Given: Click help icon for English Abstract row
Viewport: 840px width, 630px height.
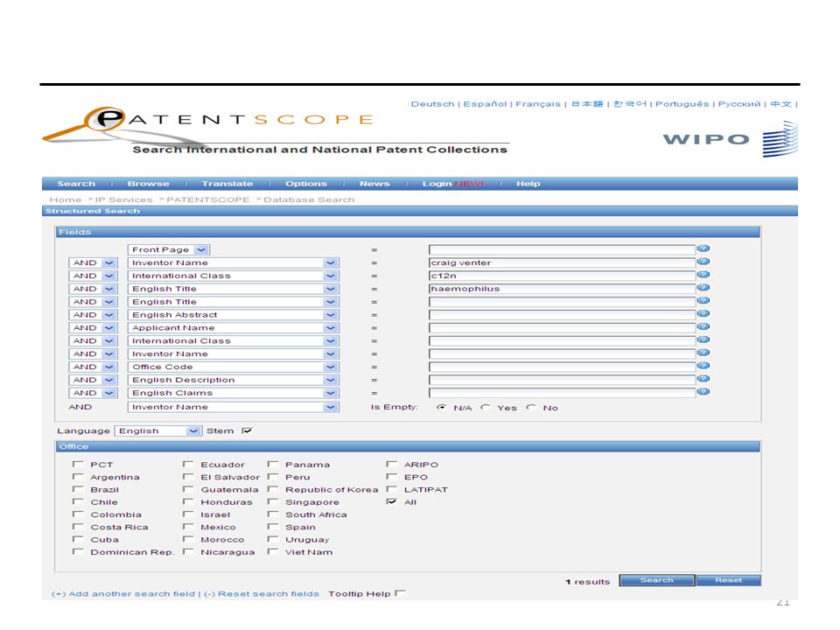Looking at the screenshot, I should coord(703,313).
